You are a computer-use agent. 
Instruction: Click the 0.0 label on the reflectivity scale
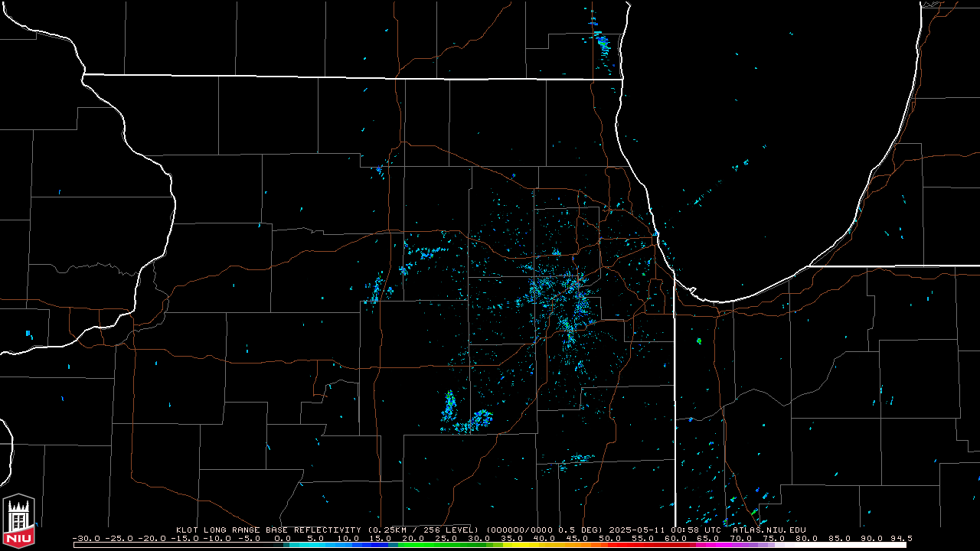click(x=283, y=539)
